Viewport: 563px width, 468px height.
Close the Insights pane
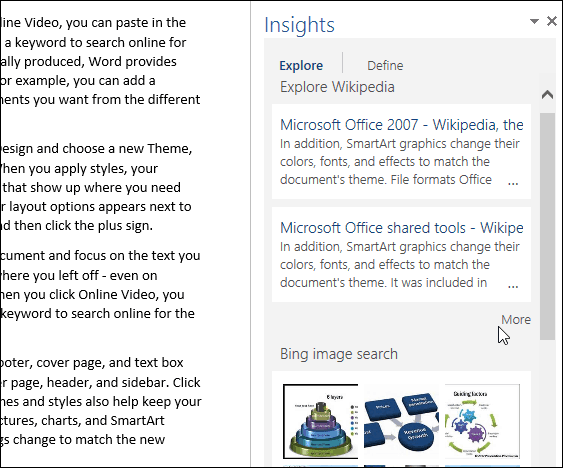(x=552, y=21)
